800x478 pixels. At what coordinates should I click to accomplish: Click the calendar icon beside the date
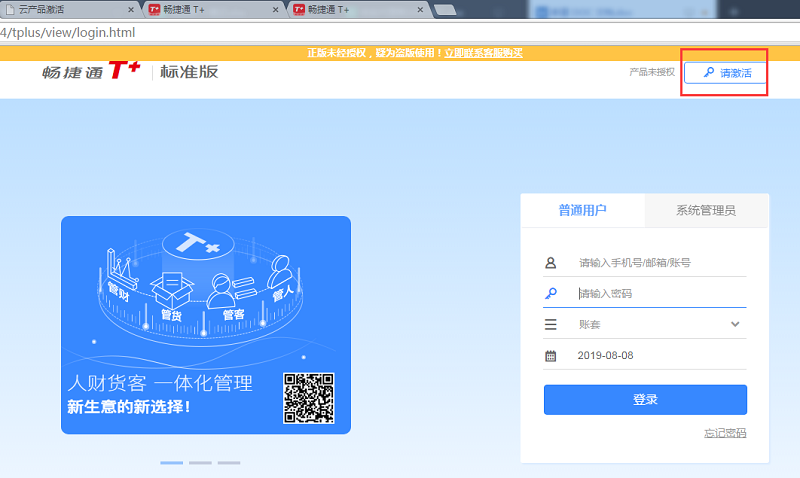551,356
